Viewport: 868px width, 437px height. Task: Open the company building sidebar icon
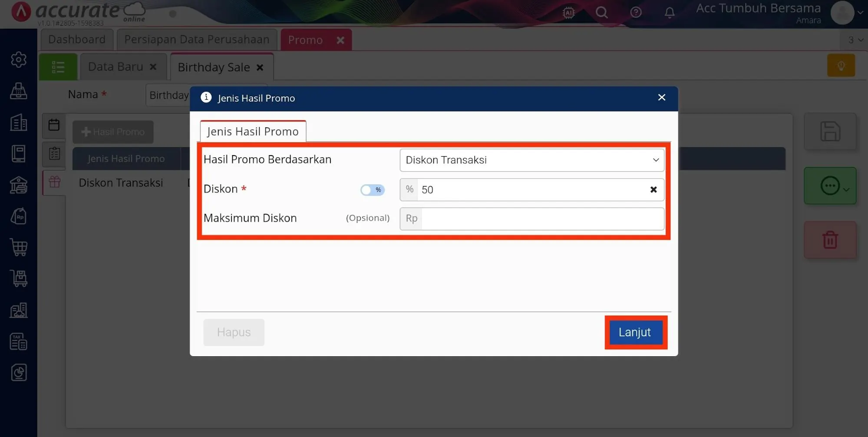(19, 122)
